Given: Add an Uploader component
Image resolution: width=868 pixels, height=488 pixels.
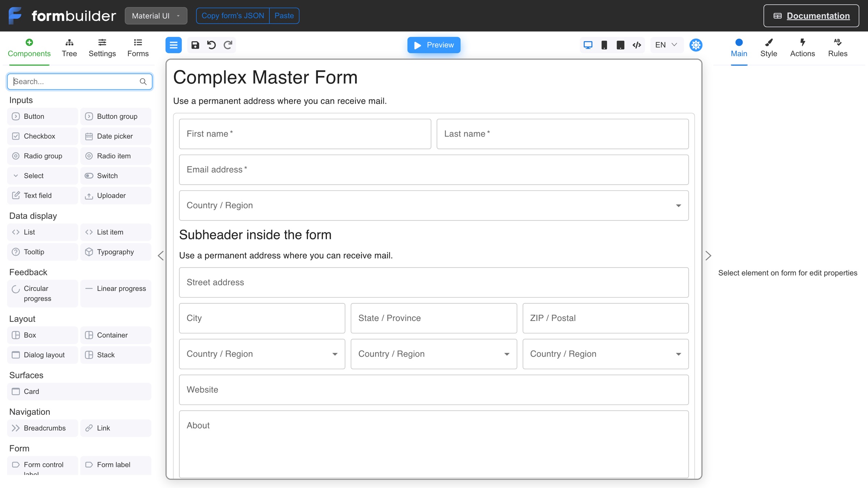Looking at the screenshot, I should click(x=116, y=196).
